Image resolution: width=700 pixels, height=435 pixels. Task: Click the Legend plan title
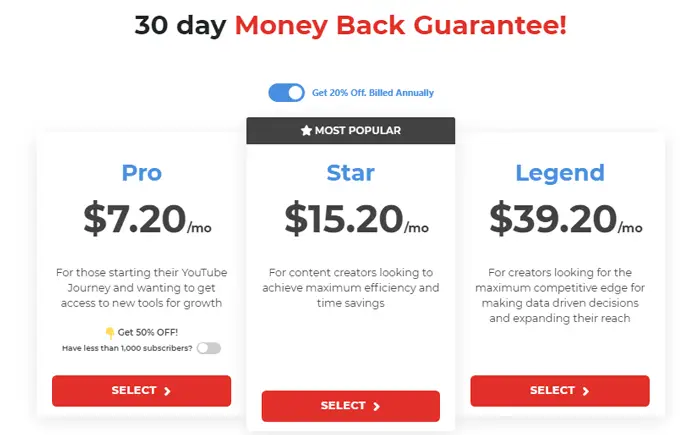560,173
